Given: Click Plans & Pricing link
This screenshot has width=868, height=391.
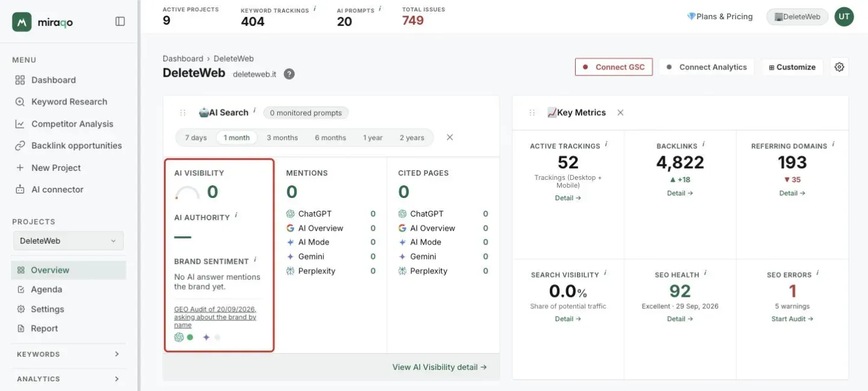Looking at the screenshot, I should pyautogui.click(x=720, y=17).
